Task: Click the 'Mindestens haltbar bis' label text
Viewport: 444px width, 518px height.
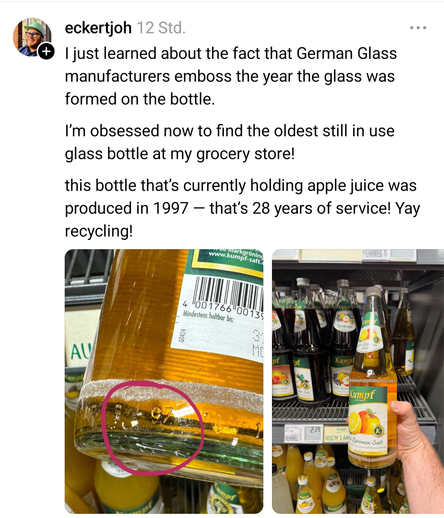Action: click(208, 315)
